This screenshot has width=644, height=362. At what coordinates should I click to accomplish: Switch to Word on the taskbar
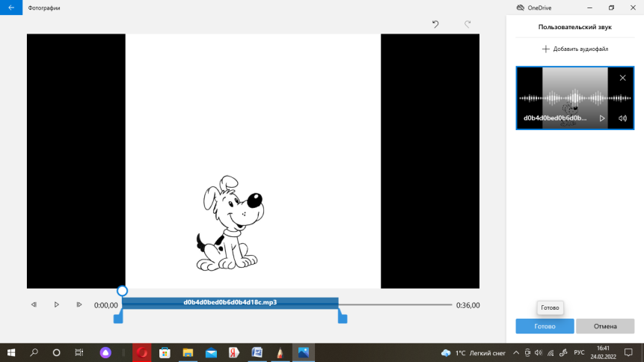tap(257, 352)
